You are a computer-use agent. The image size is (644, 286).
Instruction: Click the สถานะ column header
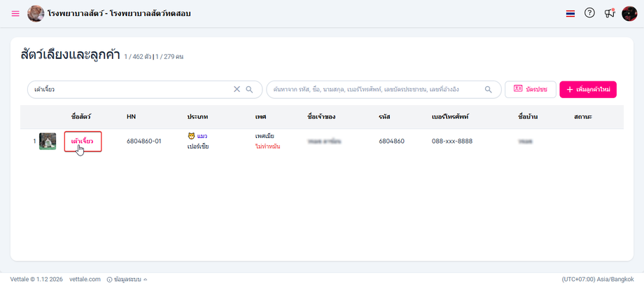(x=583, y=117)
